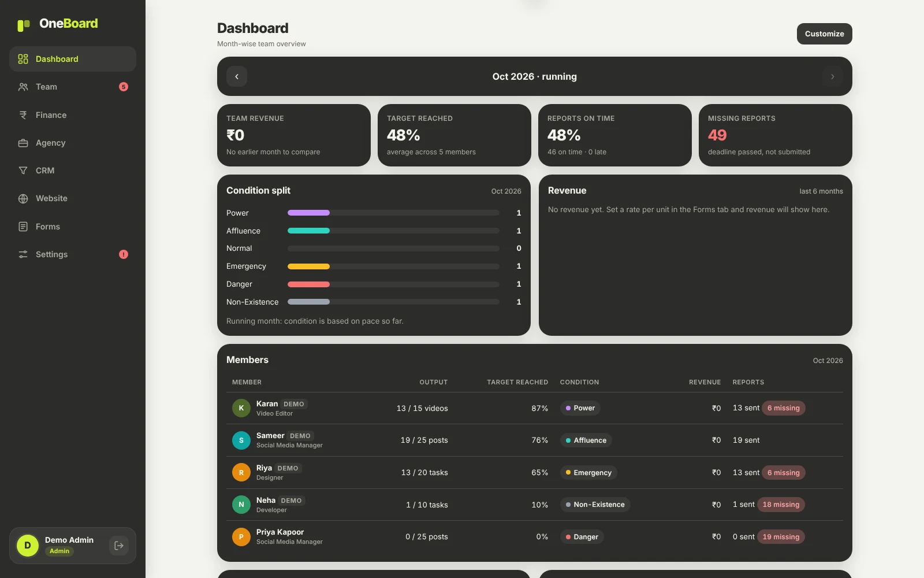Image resolution: width=924 pixels, height=578 pixels.
Task: Click the Settings sliders icon
Action: coord(23,254)
